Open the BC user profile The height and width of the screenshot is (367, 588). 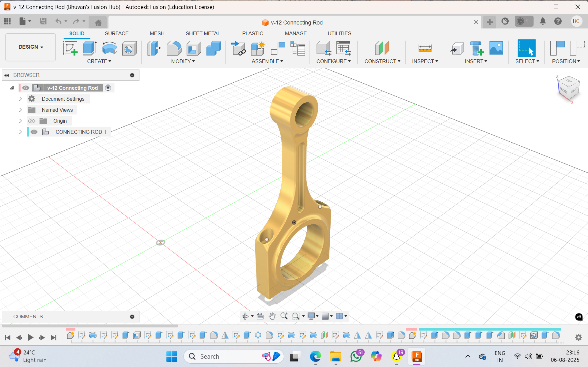[x=576, y=21]
